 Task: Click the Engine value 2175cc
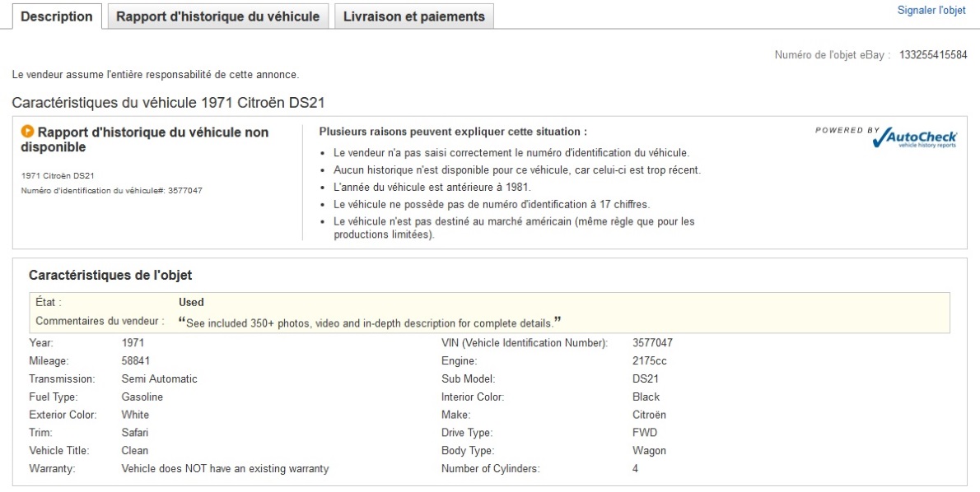click(650, 361)
